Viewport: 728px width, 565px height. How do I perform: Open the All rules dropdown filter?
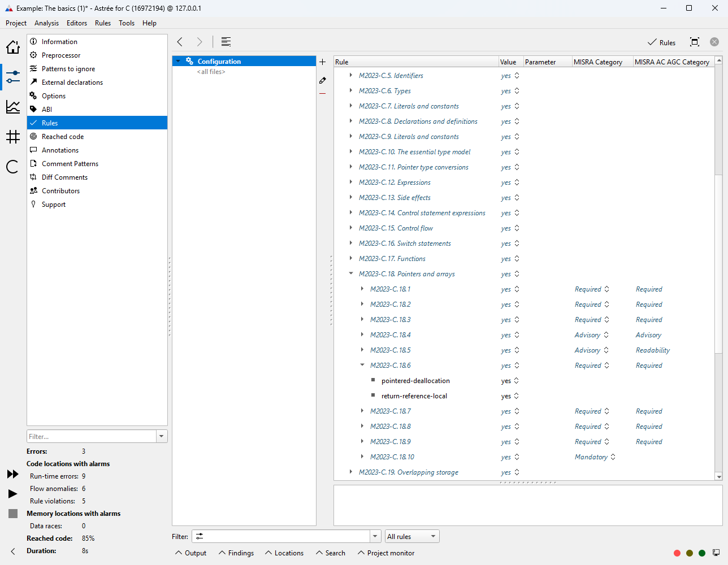411,536
